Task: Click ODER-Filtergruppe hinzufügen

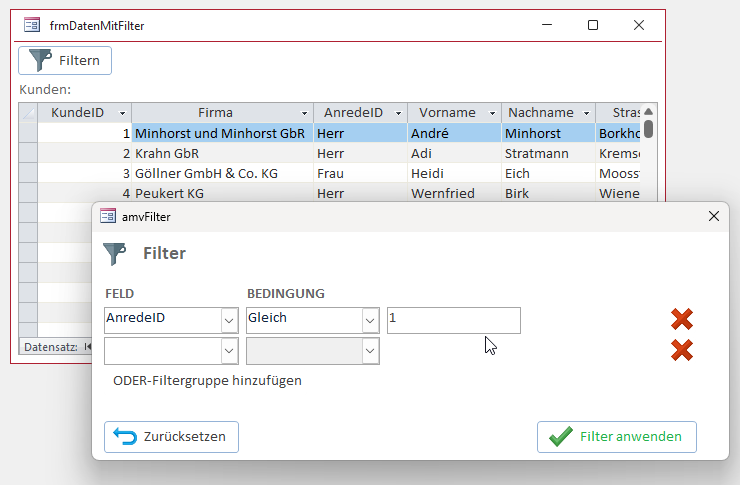Action: (207, 381)
